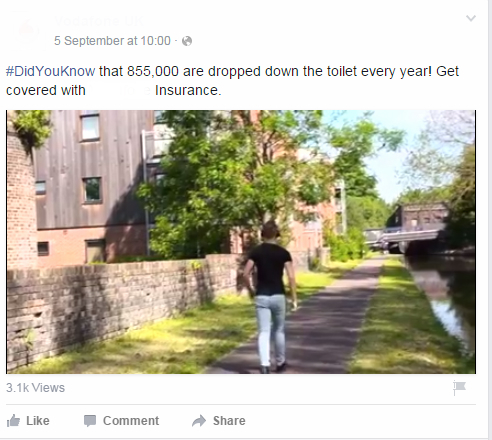492x440 pixels.
Task: Click the walking man in the video
Action: coord(270,297)
